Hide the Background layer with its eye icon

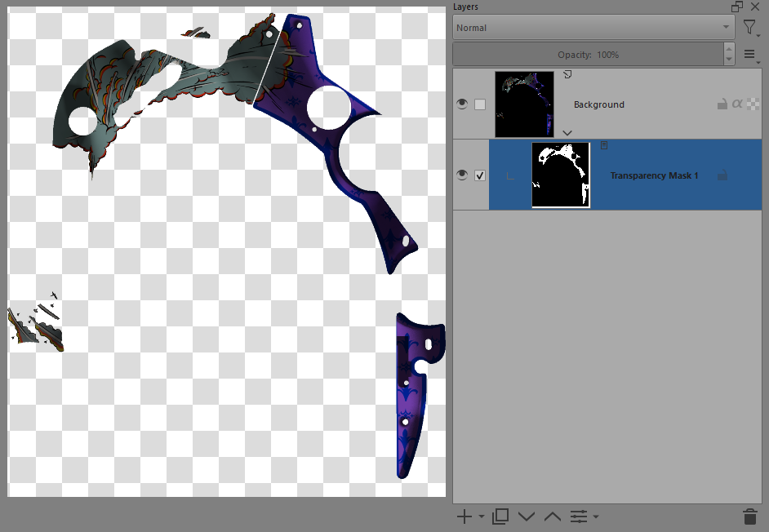pos(462,104)
